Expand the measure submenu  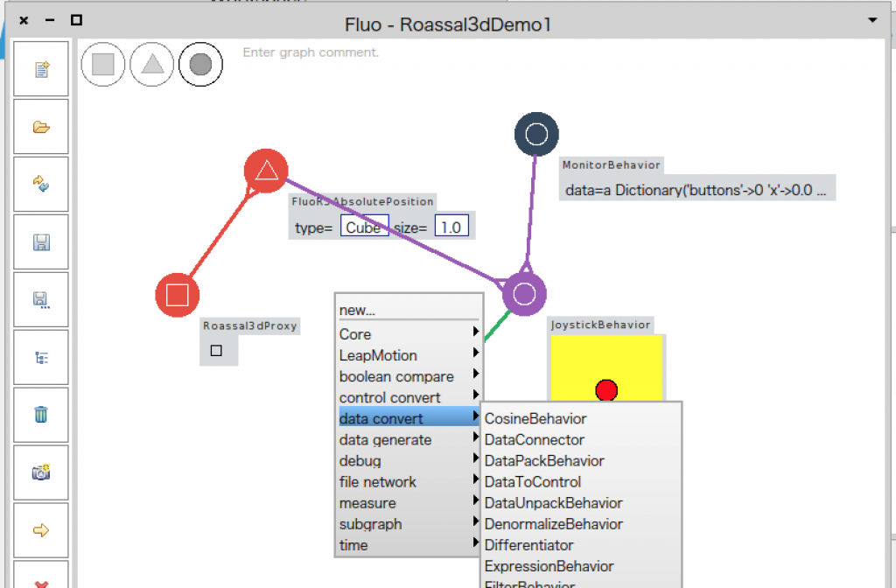point(409,503)
